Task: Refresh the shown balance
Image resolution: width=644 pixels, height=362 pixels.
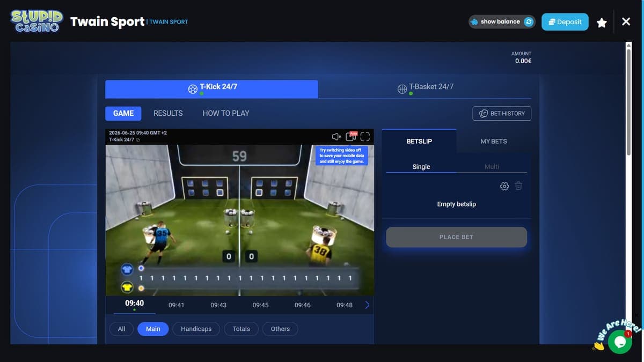Action: point(529,22)
